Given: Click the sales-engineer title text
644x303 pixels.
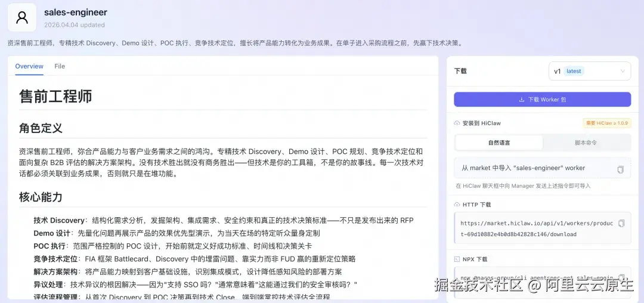Looking at the screenshot, I should (x=76, y=13).
